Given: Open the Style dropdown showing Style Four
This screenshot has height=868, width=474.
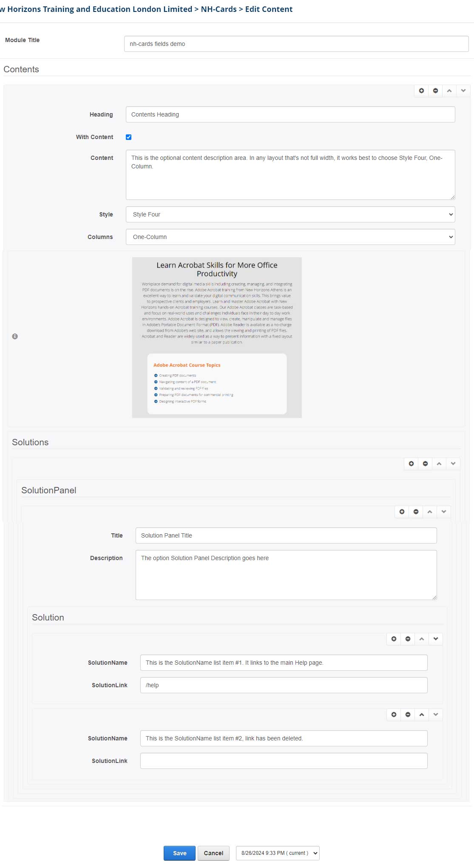Looking at the screenshot, I should pos(290,214).
